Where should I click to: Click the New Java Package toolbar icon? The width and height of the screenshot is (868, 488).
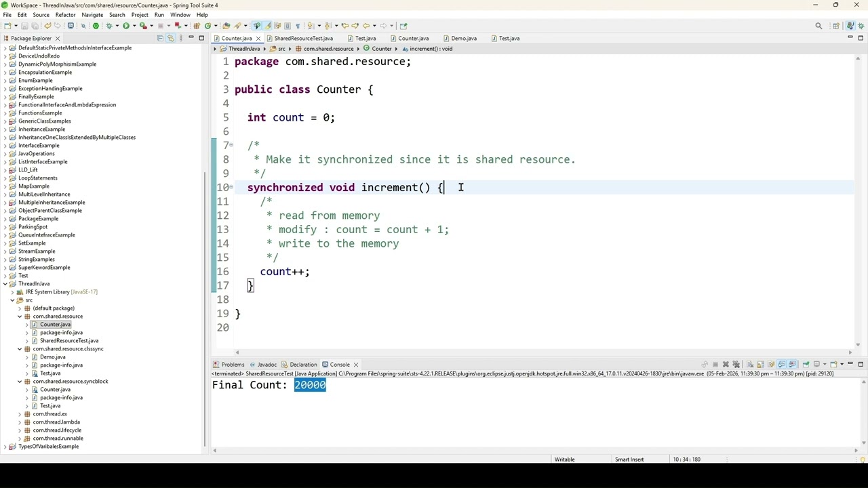(196, 26)
